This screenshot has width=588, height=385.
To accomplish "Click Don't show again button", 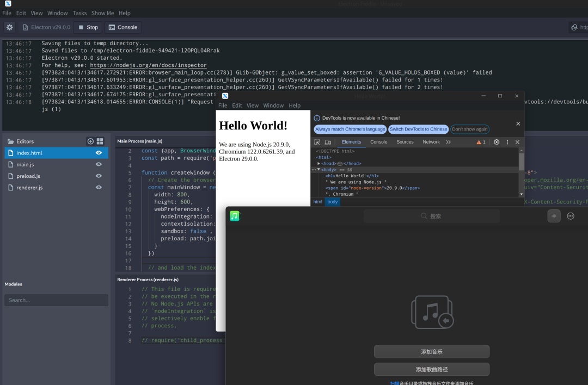I will 469,129.
